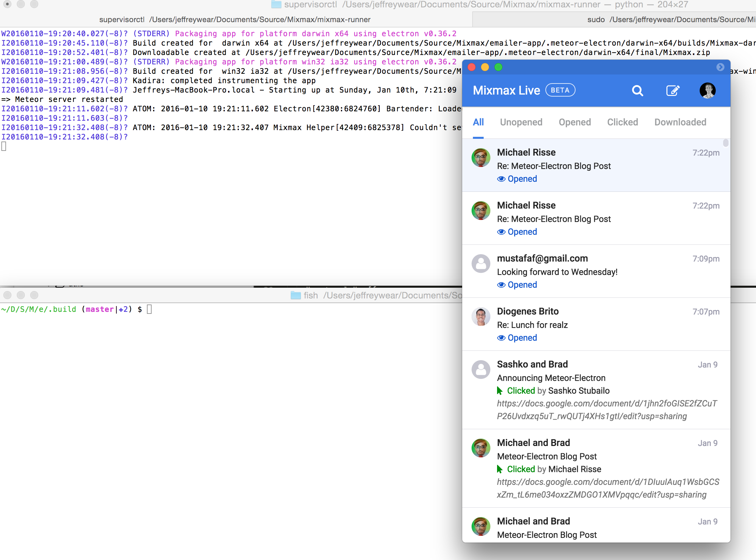The height and width of the screenshot is (560, 756).
Task: Switch to the Unopened tab
Action: coord(521,122)
